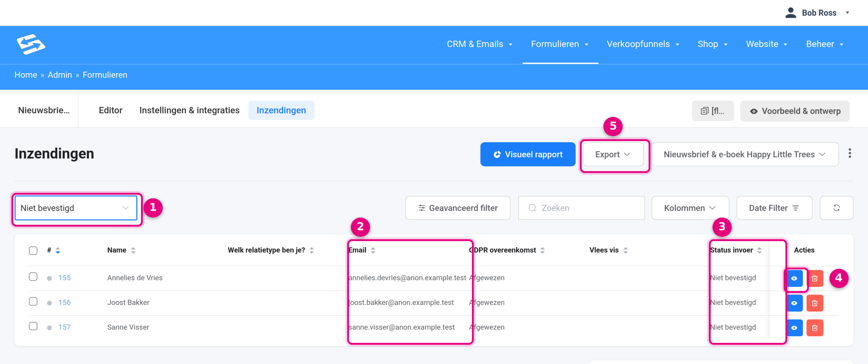Expand the Kolommen dropdown

690,208
